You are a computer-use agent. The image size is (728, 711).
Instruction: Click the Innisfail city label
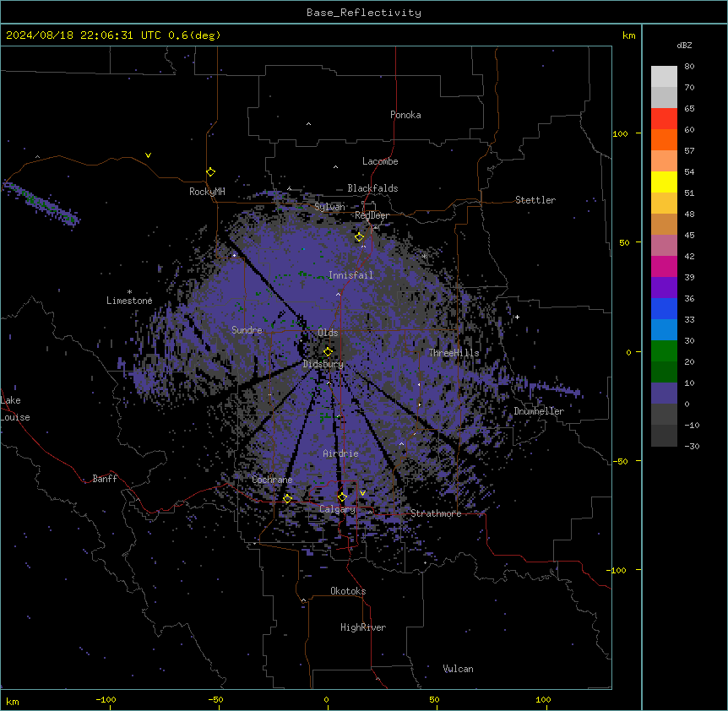(x=350, y=275)
